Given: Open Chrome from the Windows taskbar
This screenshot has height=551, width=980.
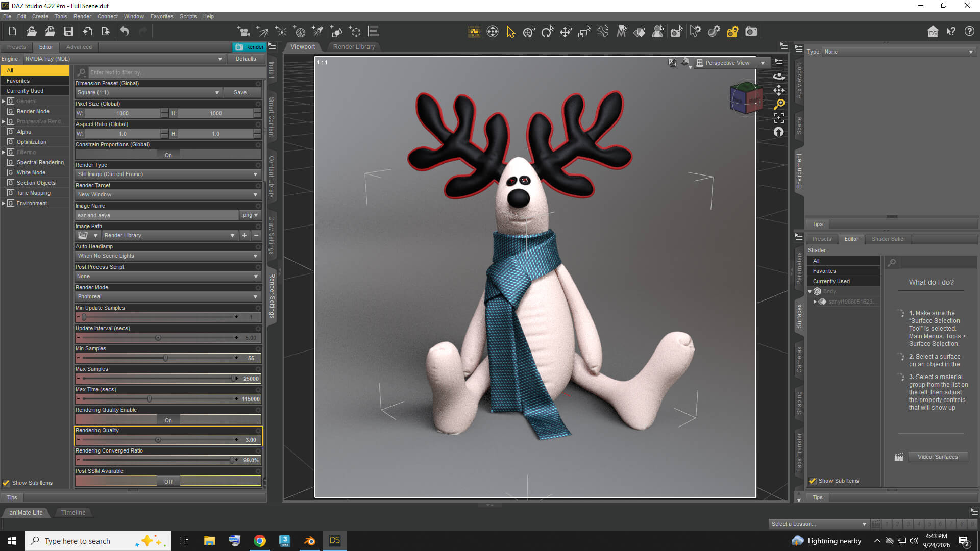Looking at the screenshot, I should [x=260, y=541].
